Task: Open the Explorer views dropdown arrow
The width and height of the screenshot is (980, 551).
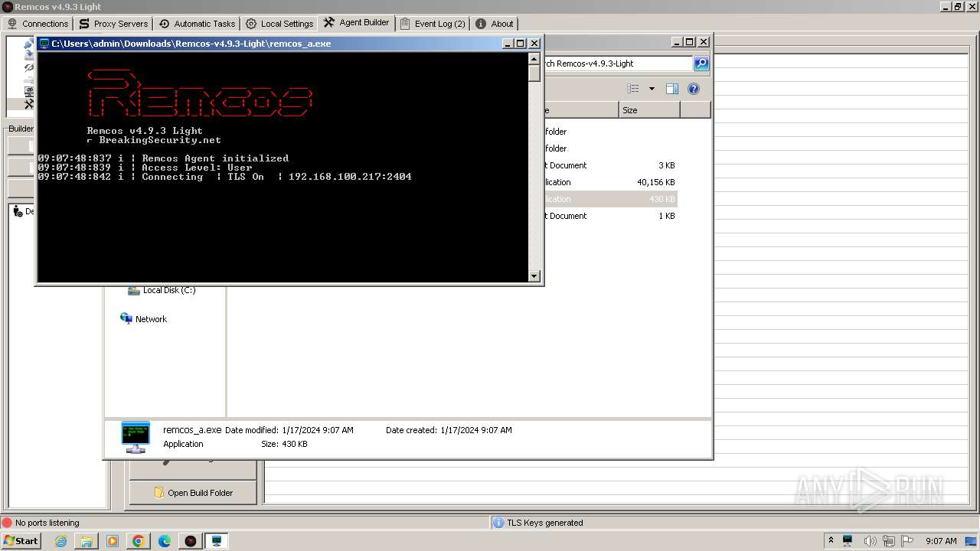Action: 652,89
